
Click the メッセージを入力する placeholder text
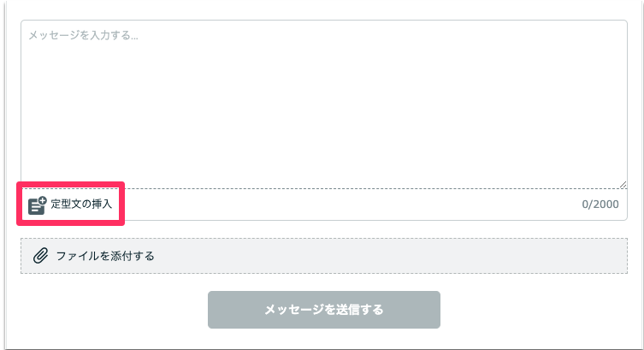coord(83,36)
